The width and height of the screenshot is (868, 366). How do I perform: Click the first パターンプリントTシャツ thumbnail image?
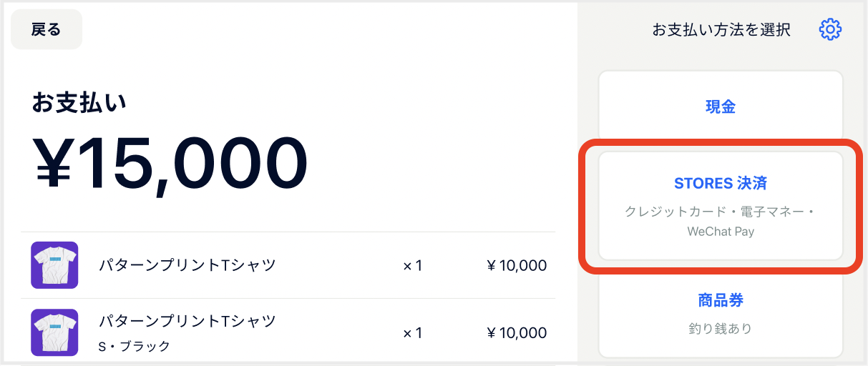(x=54, y=265)
